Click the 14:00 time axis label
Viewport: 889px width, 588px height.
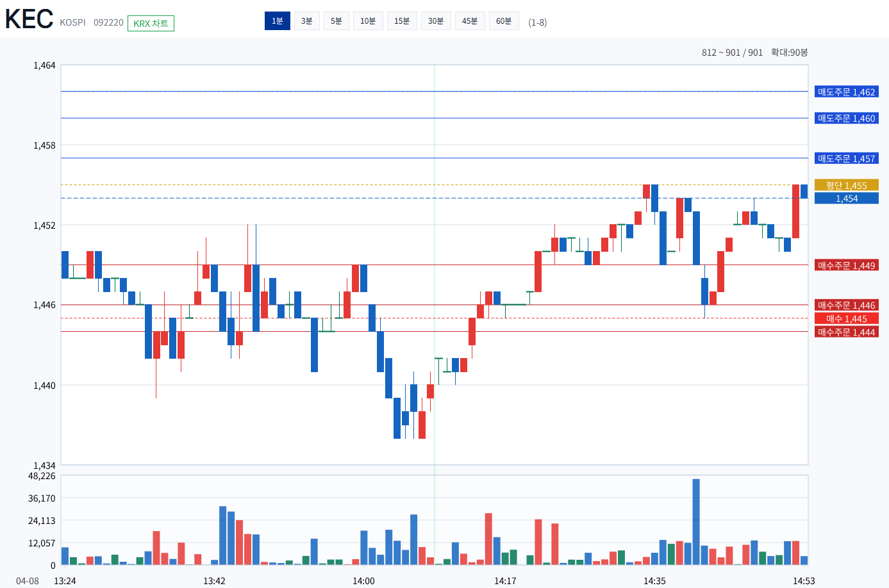click(363, 581)
